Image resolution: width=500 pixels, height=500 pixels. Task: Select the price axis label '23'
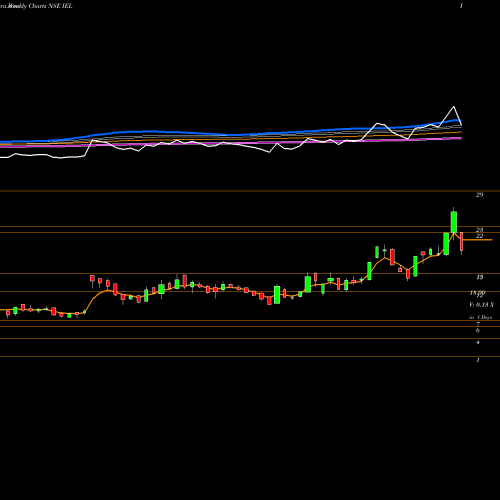479,230
